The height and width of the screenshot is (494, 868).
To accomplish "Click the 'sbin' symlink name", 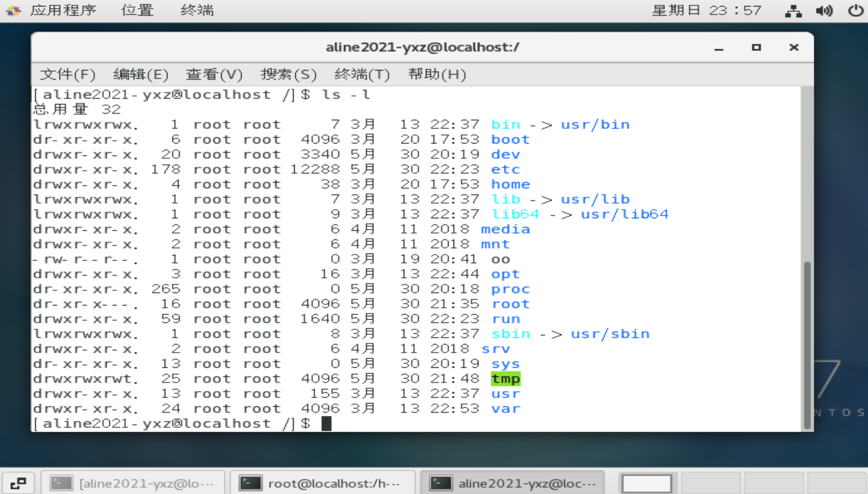I will [x=510, y=334].
